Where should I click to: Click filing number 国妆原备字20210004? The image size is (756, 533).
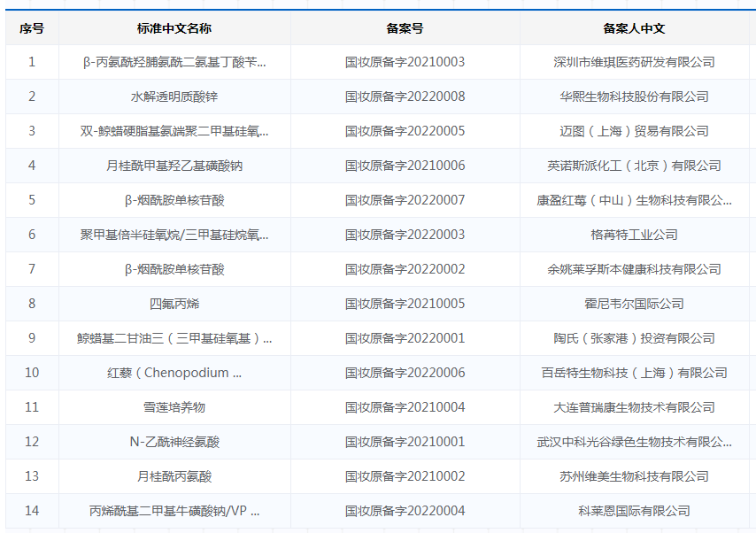point(405,407)
